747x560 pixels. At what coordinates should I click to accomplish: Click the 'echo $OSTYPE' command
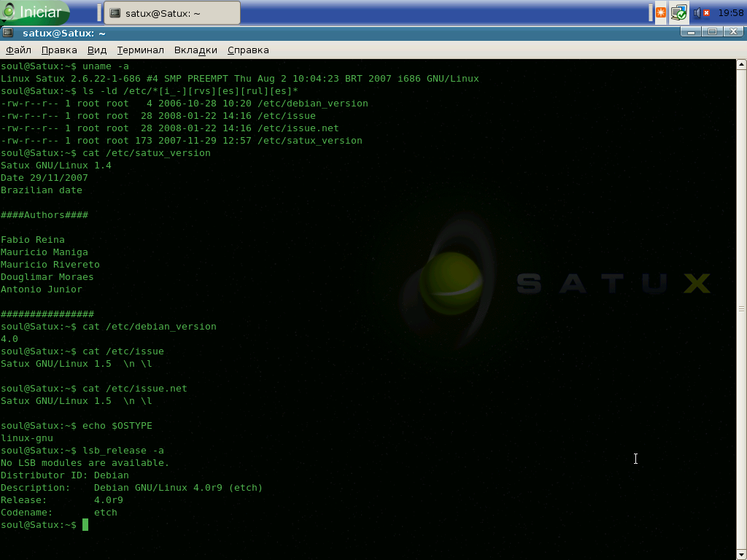(x=117, y=425)
